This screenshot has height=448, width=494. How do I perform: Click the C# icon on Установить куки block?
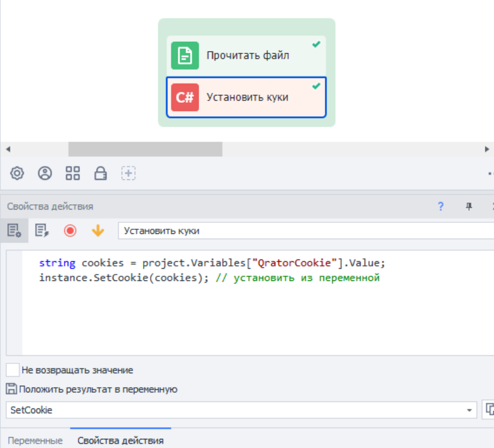[x=185, y=97]
